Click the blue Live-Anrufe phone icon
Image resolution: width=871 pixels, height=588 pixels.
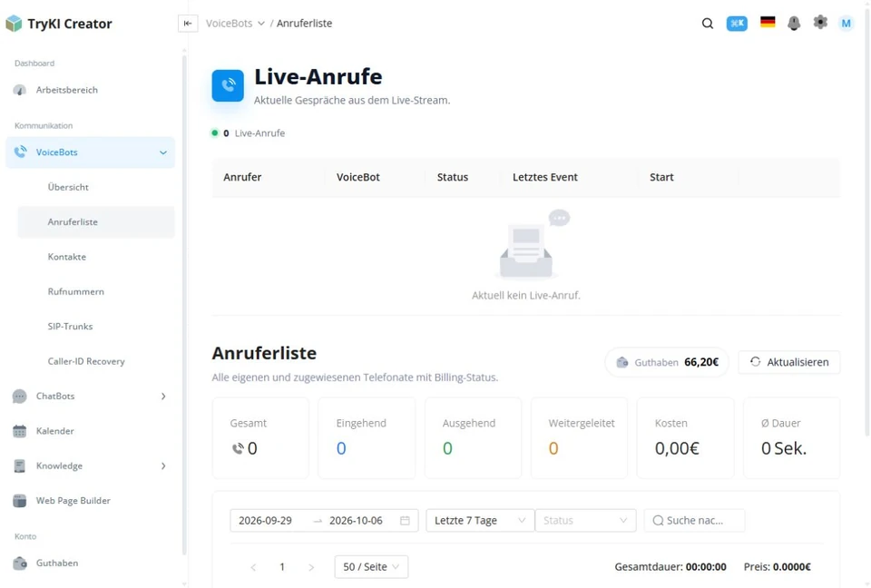pyautogui.click(x=228, y=85)
